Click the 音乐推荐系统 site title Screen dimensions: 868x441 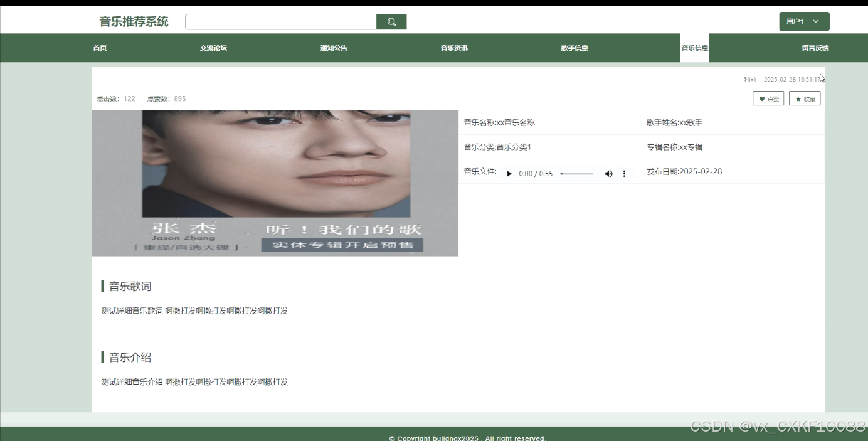pos(134,22)
